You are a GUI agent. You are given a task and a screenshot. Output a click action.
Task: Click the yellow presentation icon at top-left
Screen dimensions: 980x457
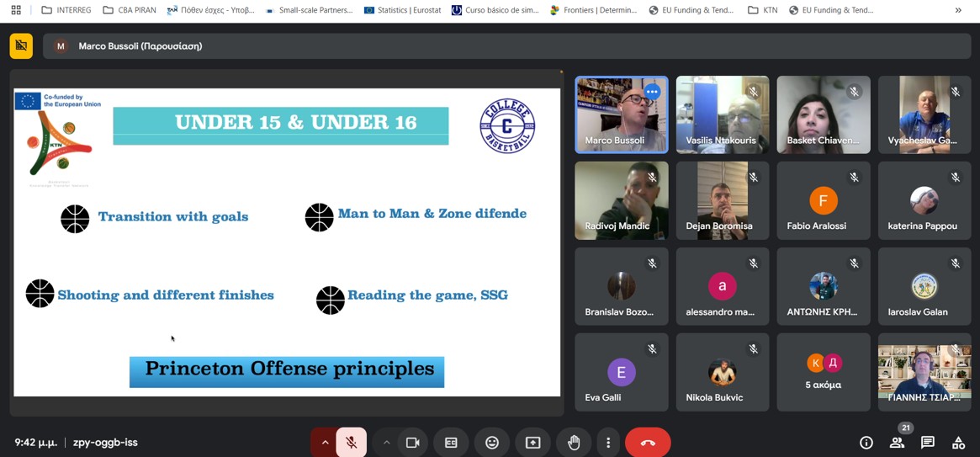tap(21, 46)
